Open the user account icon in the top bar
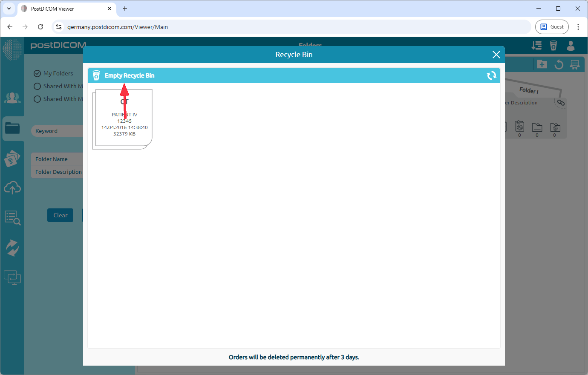588x375 pixels. point(571,46)
